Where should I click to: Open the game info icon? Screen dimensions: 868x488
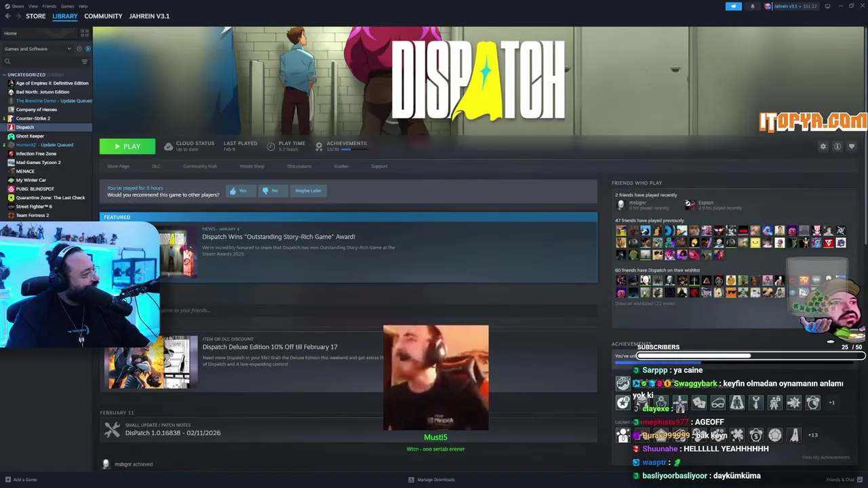(837, 146)
